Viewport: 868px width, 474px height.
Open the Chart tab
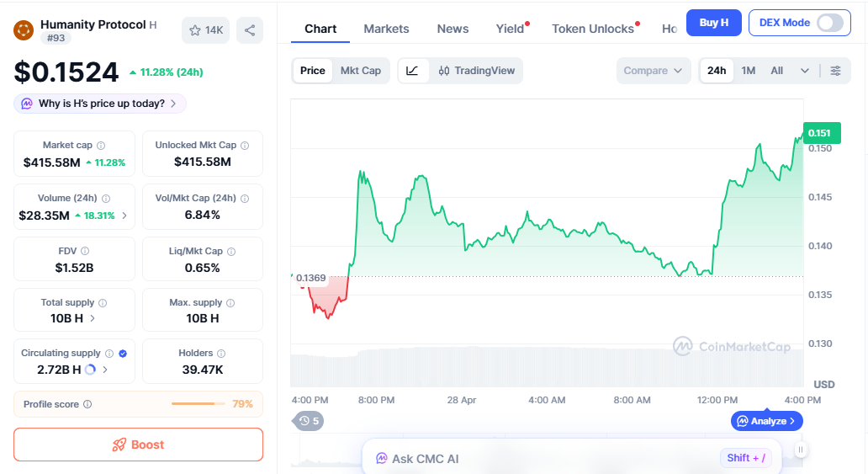coord(320,29)
